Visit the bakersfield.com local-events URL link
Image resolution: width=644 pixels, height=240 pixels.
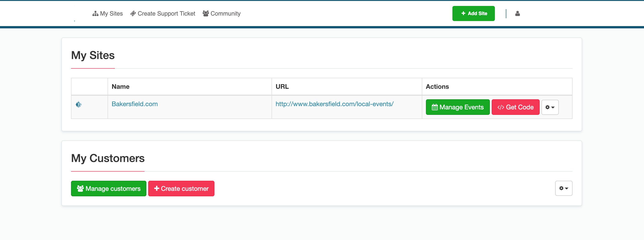coord(334,104)
